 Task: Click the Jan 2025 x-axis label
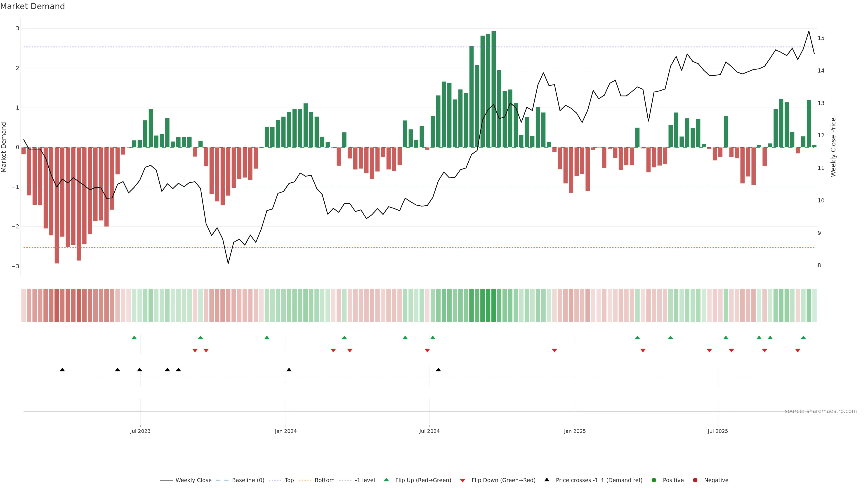[x=575, y=431]
